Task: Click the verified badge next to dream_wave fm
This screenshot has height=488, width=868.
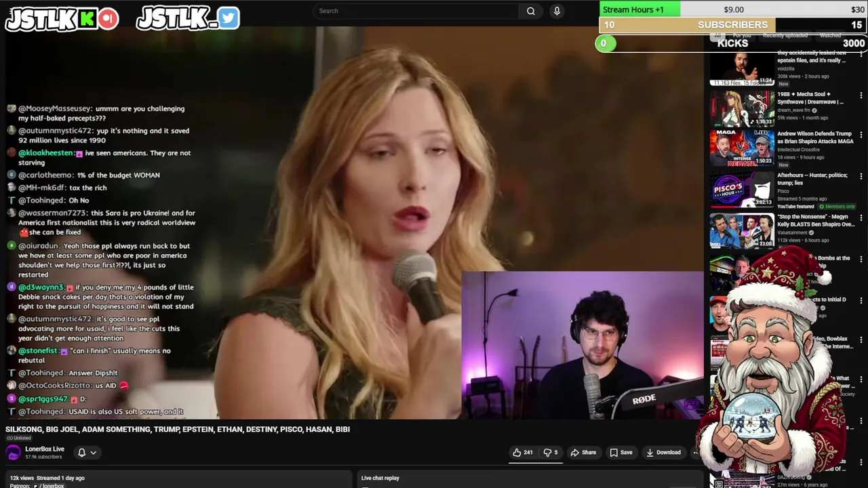Action: (x=814, y=110)
